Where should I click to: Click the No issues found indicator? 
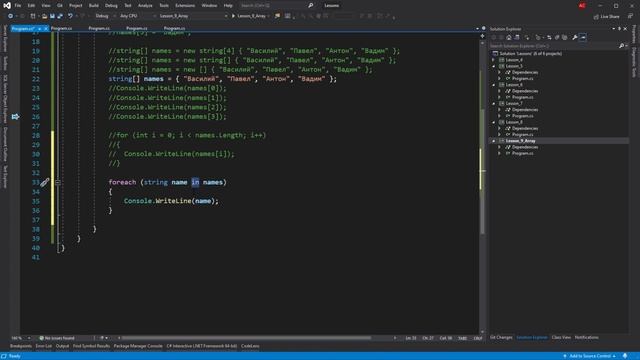click(57, 338)
